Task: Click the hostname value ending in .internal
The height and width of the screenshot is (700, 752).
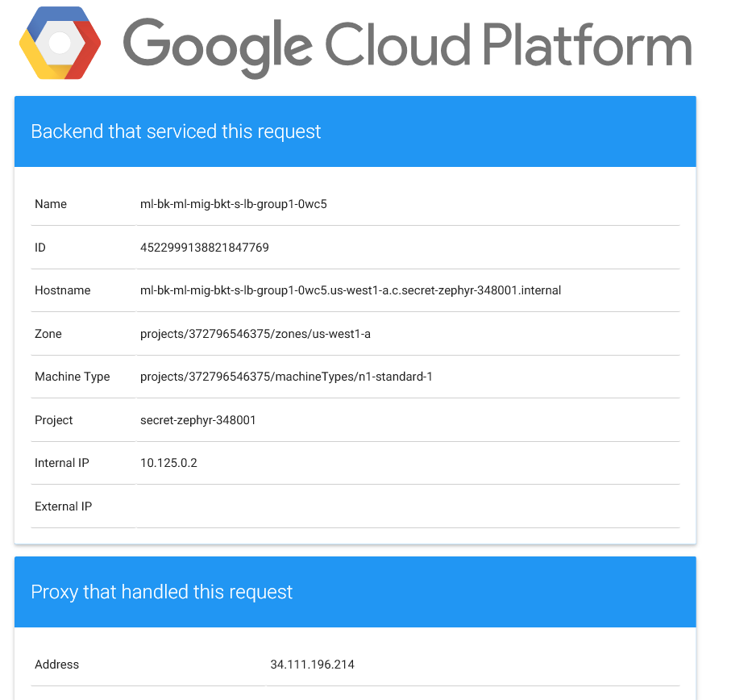Action: click(x=351, y=290)
